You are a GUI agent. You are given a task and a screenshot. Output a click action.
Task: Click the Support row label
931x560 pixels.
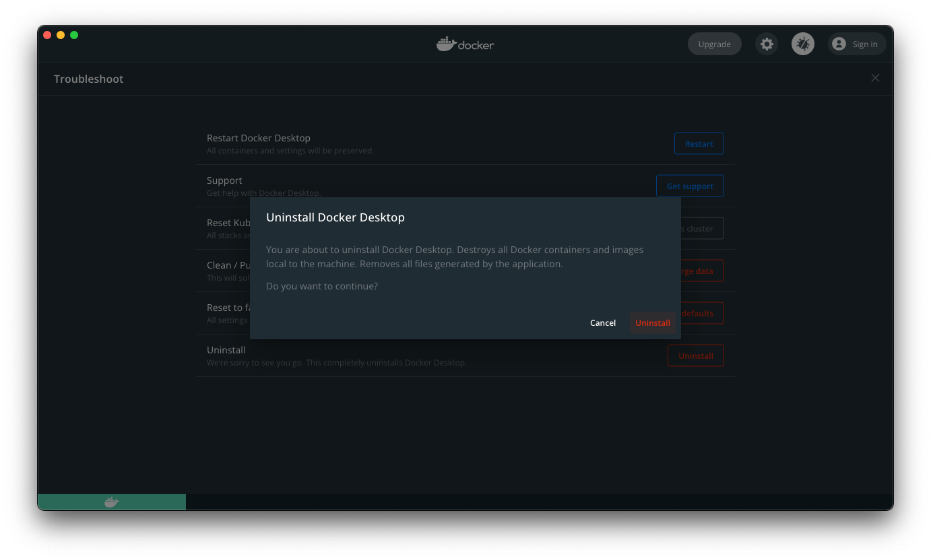[x=224, y=180]
